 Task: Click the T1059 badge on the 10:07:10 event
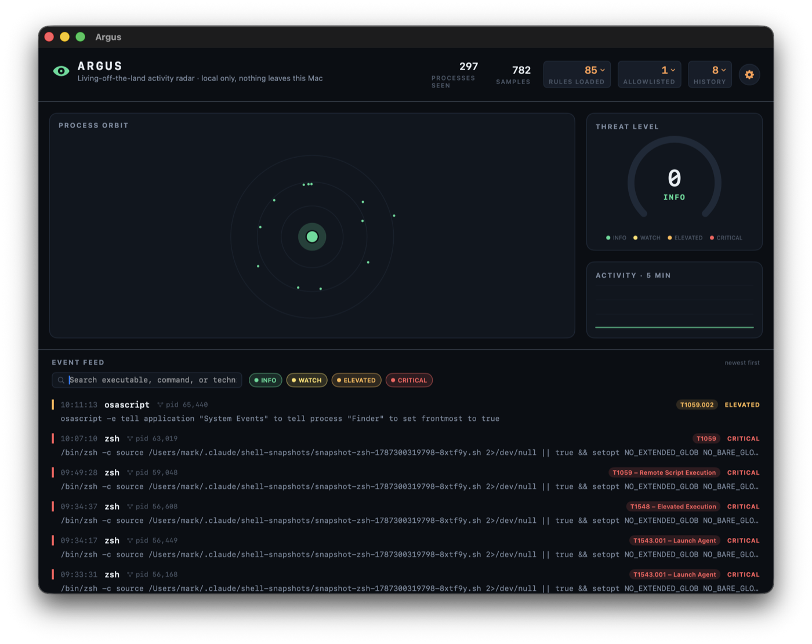point(706,439)
